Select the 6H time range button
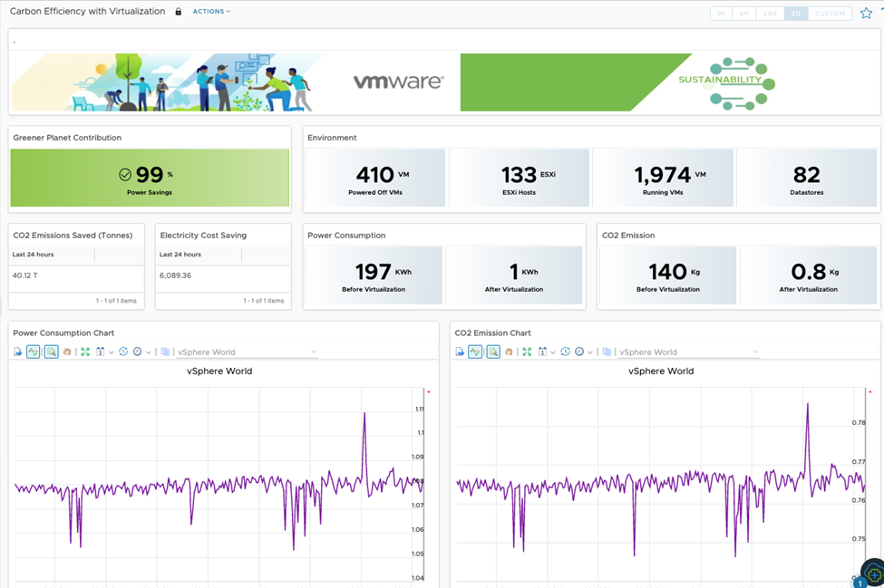Viewport: 884px width, 588px height. coord(744,14)
